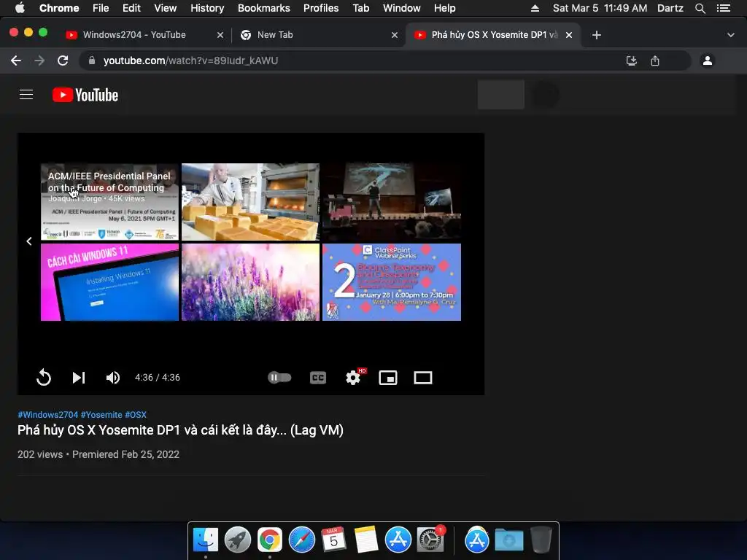Screen dimensions: 747x560
Task: Expand the tab search dropdown chevron
Action: 731,35
